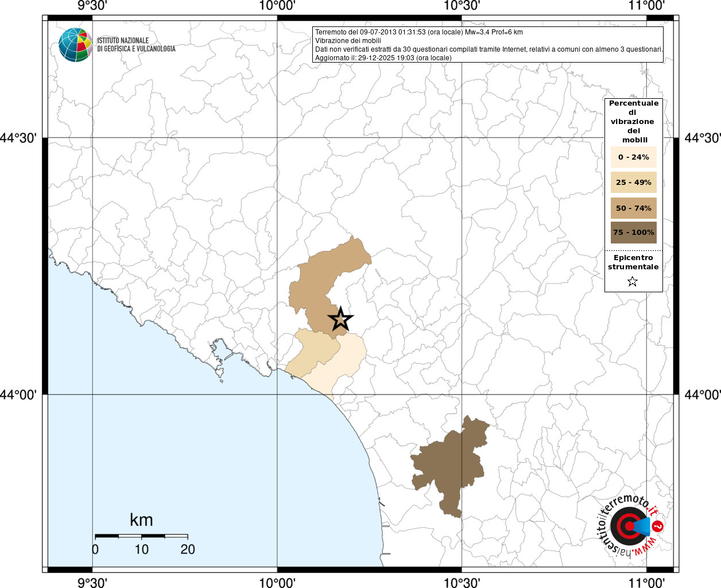Screen dimensions: 721x588
Task: Click left axis label 44°00'
Action: [x=18, y=395]
